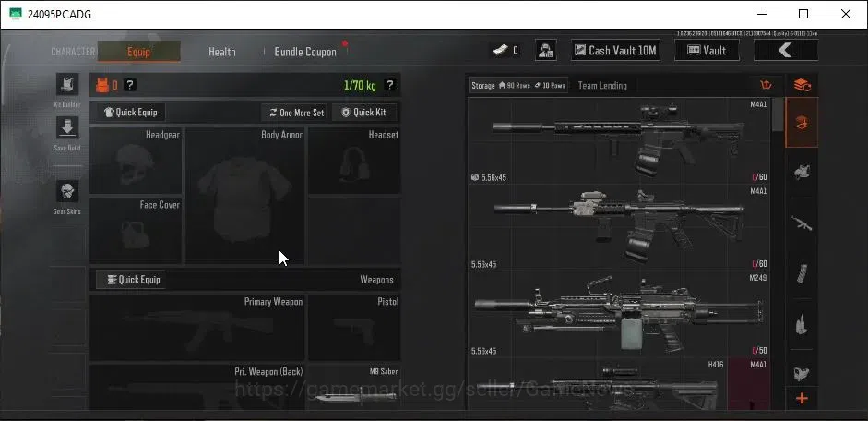This screenshot has height=421, width=868.
Task: Select the empty Headset slot
Action: 354,162
